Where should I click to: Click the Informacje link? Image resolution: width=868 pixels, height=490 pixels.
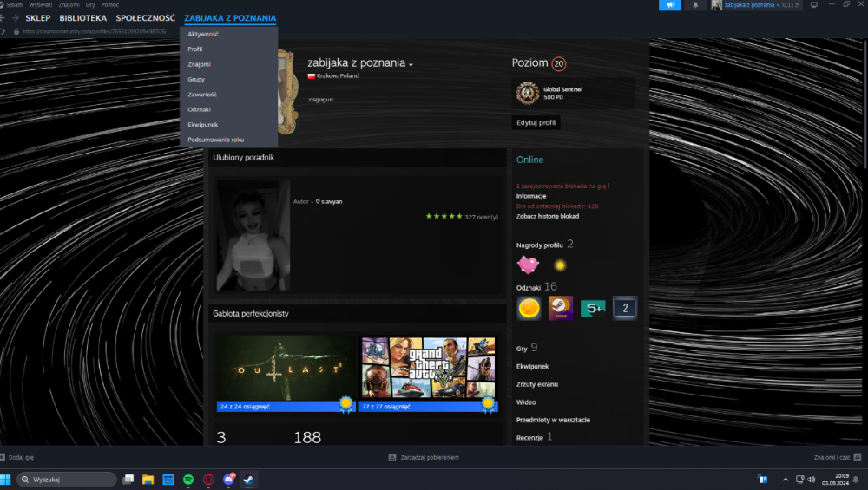531,196
